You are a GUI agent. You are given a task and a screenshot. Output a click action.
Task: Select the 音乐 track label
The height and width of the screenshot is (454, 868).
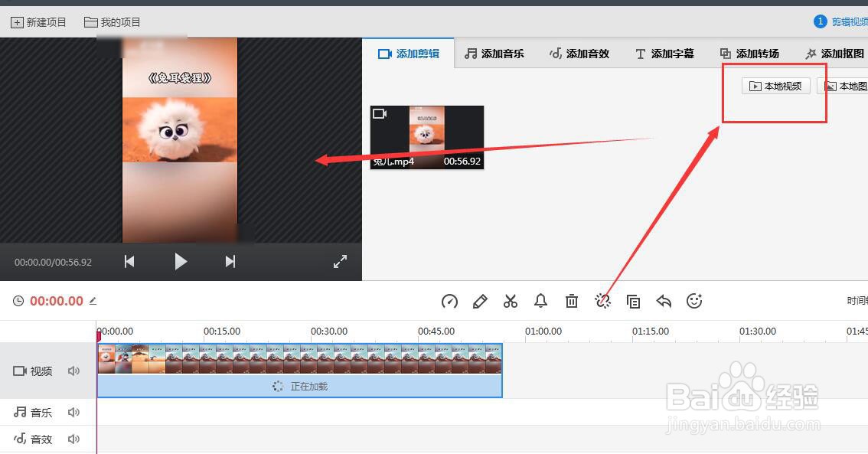click(x=33, y=413)
